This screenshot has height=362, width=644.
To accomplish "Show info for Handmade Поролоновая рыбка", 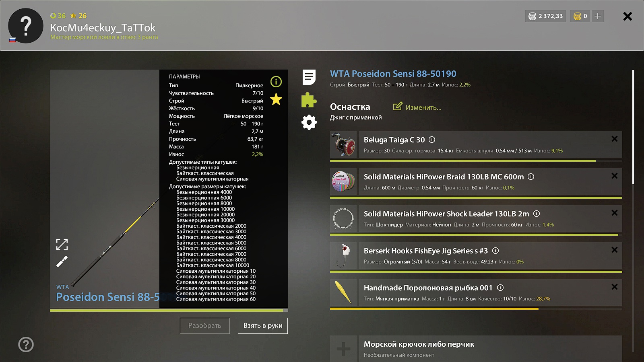I will click(500, 288).
